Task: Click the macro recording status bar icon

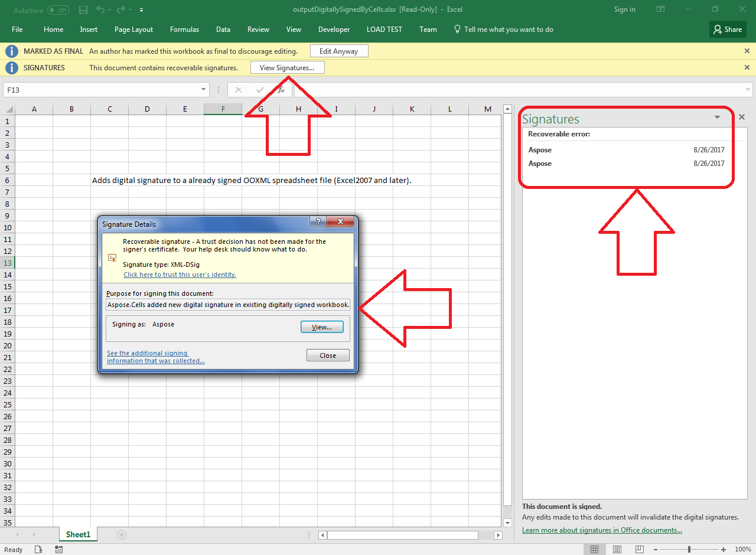Action: (58, 550)
